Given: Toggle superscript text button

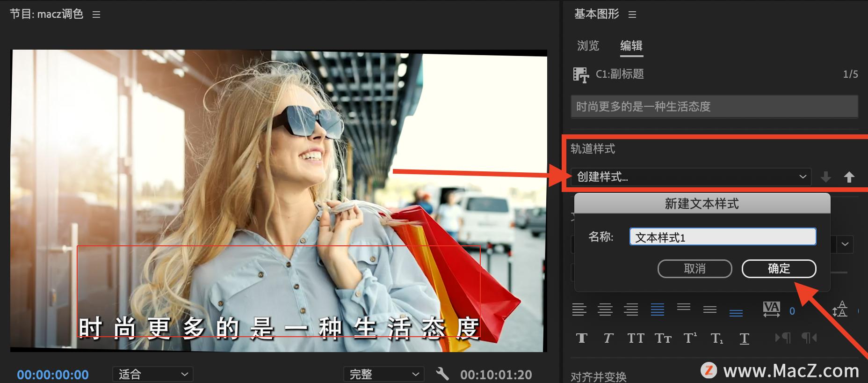Looking at the screenshot, I should [690, 338].
